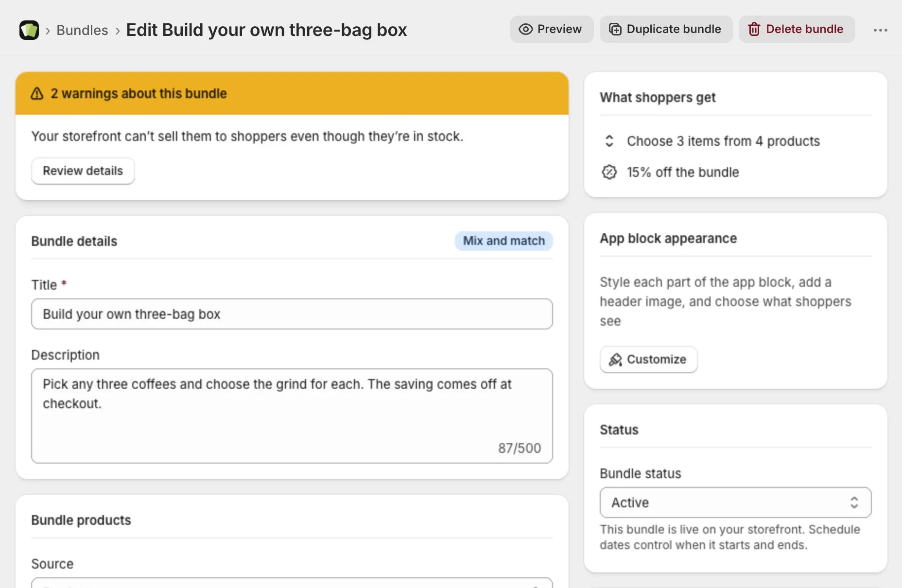This screenshot has height=588, width=902.
Task: Open the three-dot more actions menu
Action: 880,30
